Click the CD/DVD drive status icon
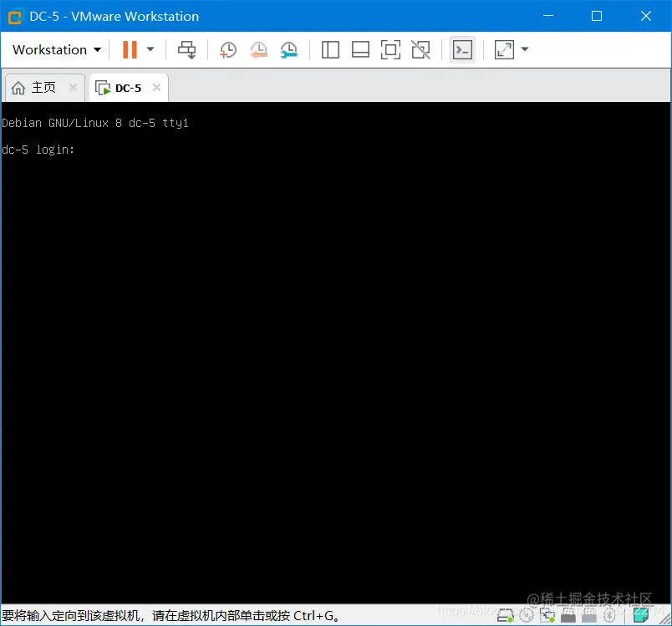This screenshot has height=626, width=672. point(527,615)
